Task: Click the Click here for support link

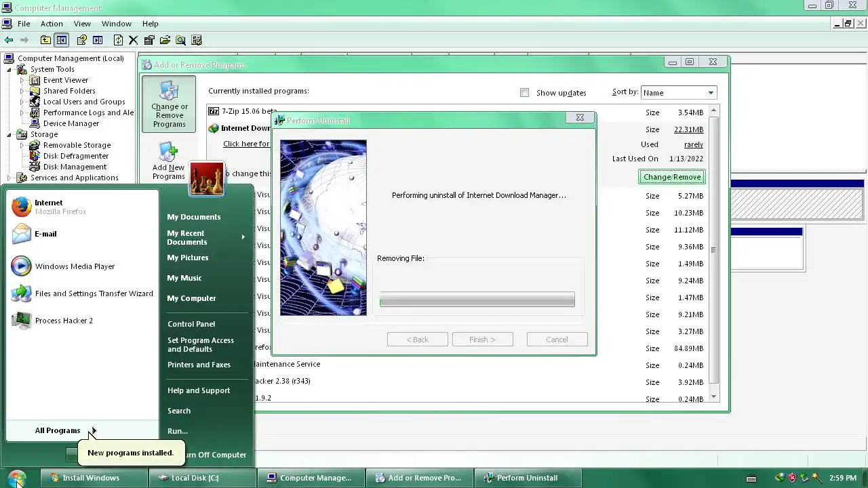Action: (246, 144)
